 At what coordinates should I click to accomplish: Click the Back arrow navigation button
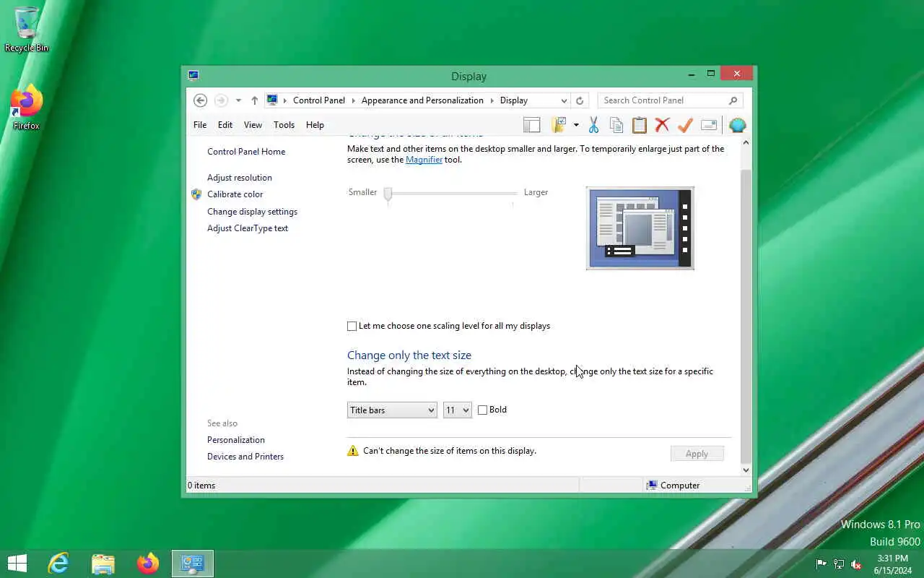coord(201,100)
